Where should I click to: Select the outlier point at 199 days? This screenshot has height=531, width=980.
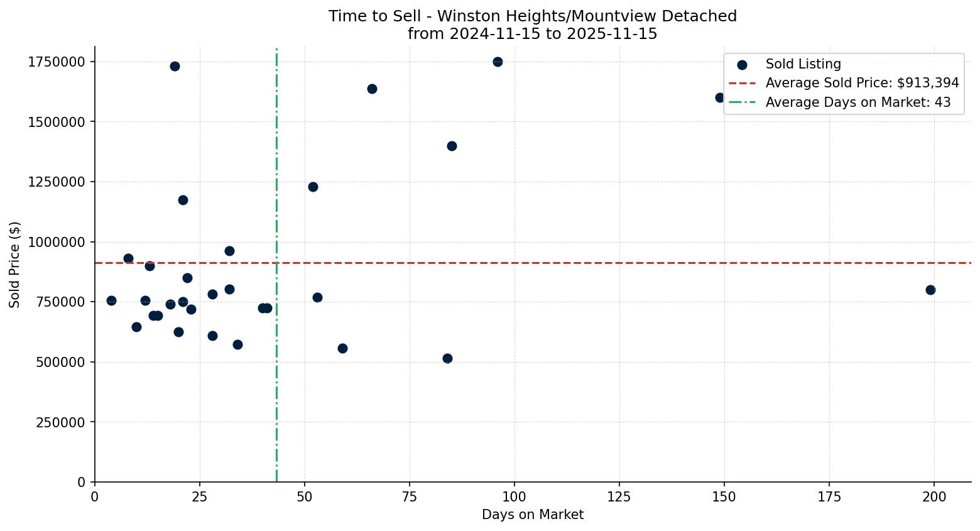tap(930, 290)
